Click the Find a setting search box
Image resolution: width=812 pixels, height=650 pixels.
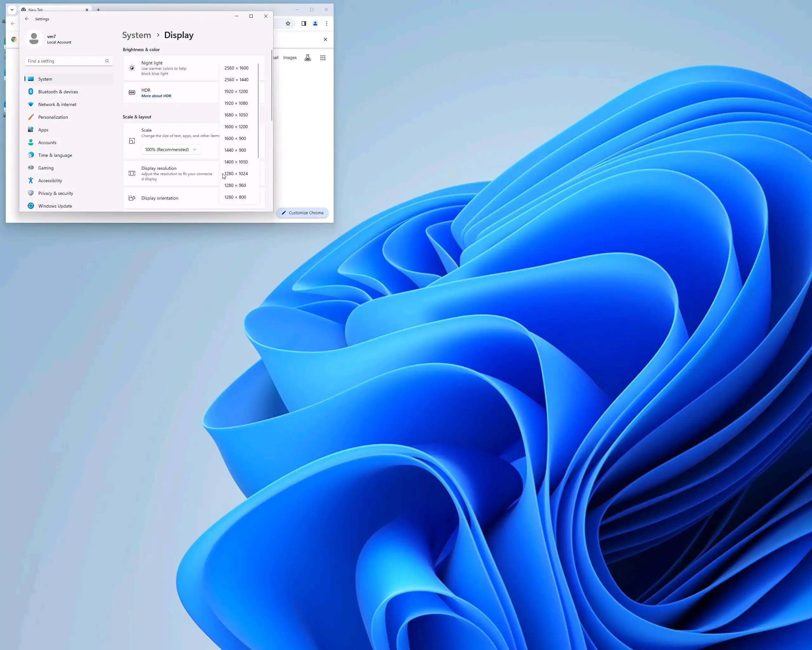[66, 61]
